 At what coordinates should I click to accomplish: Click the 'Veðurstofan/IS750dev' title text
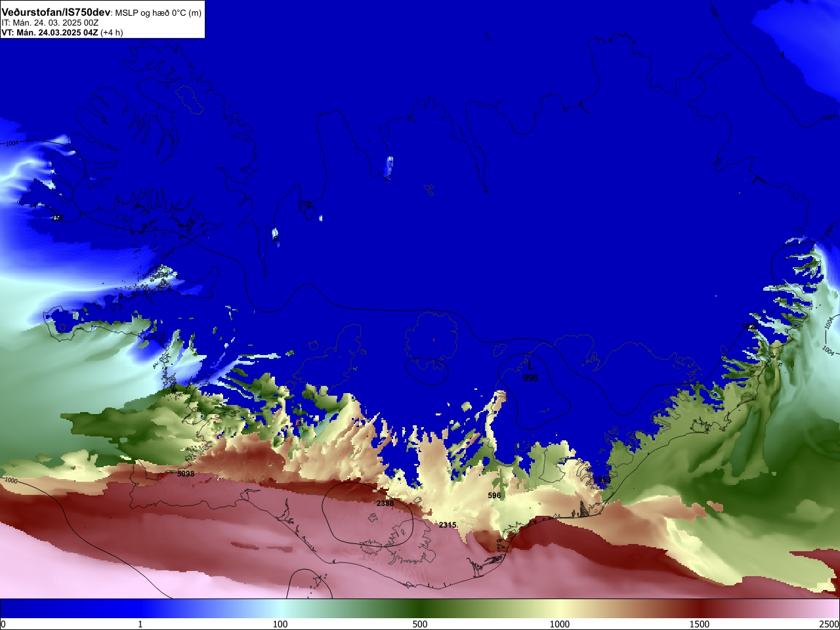(56, 12)
